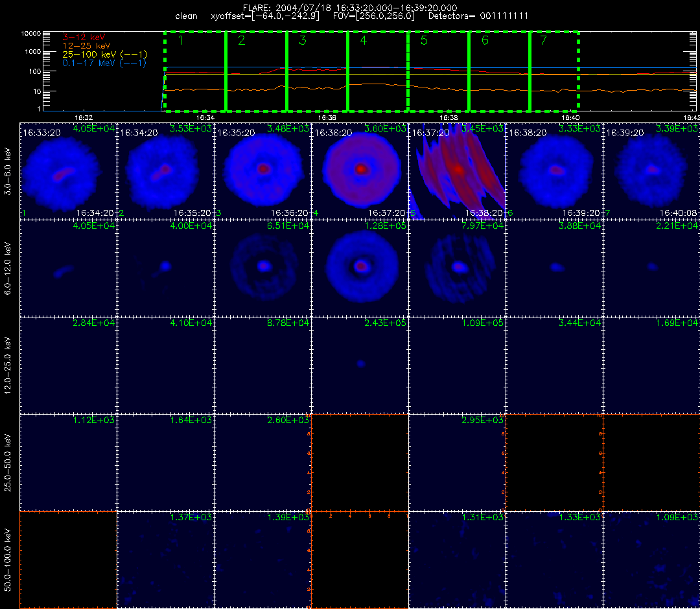The height and width of the screenshot is (609, 700).
Task: Select the 6.0-12.0 keV image labeled 2.21E+04
Action: pos(652,269)
